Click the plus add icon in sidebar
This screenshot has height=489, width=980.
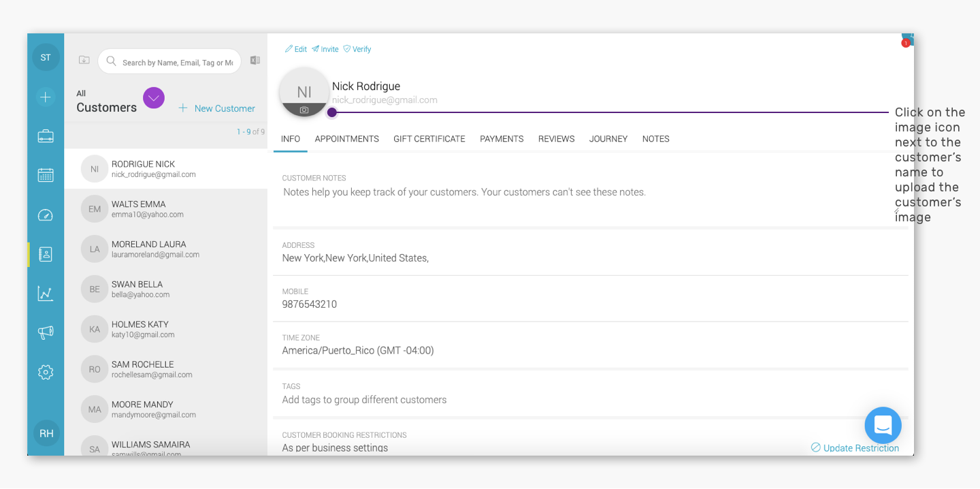(46, 97)
